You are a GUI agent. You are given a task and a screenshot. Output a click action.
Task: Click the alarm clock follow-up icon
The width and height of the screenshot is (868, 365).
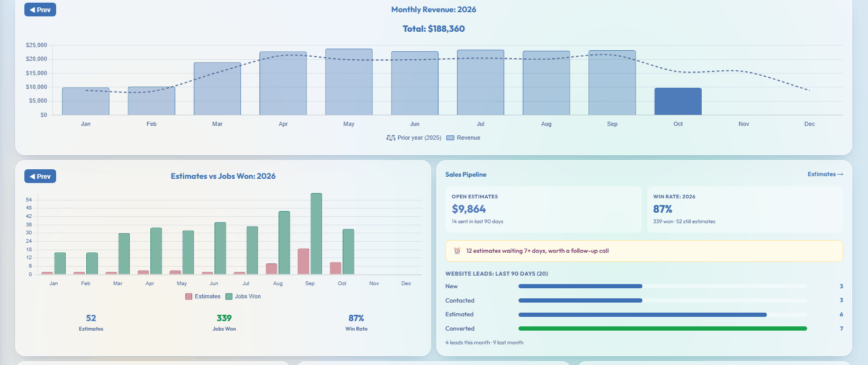[x=457, y=251]
